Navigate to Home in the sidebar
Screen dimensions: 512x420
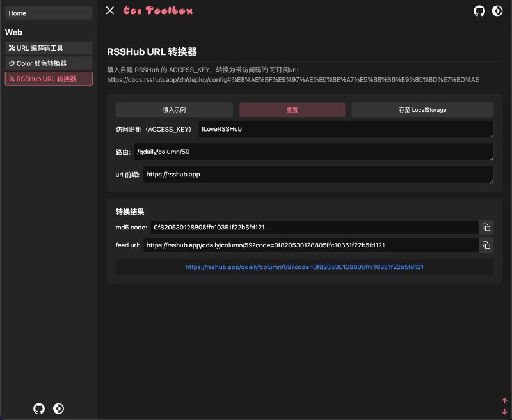tap(48, 13)
